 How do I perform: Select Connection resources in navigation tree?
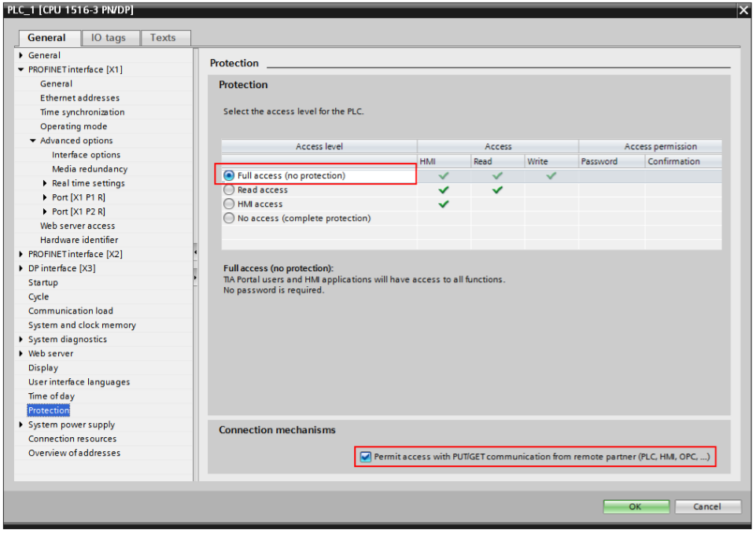coord(72,439)
